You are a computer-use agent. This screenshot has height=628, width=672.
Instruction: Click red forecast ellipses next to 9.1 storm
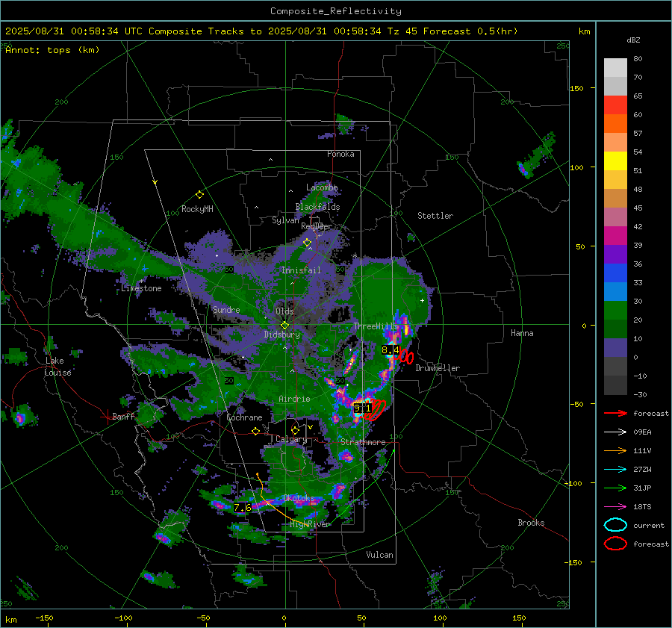(377, 409)
